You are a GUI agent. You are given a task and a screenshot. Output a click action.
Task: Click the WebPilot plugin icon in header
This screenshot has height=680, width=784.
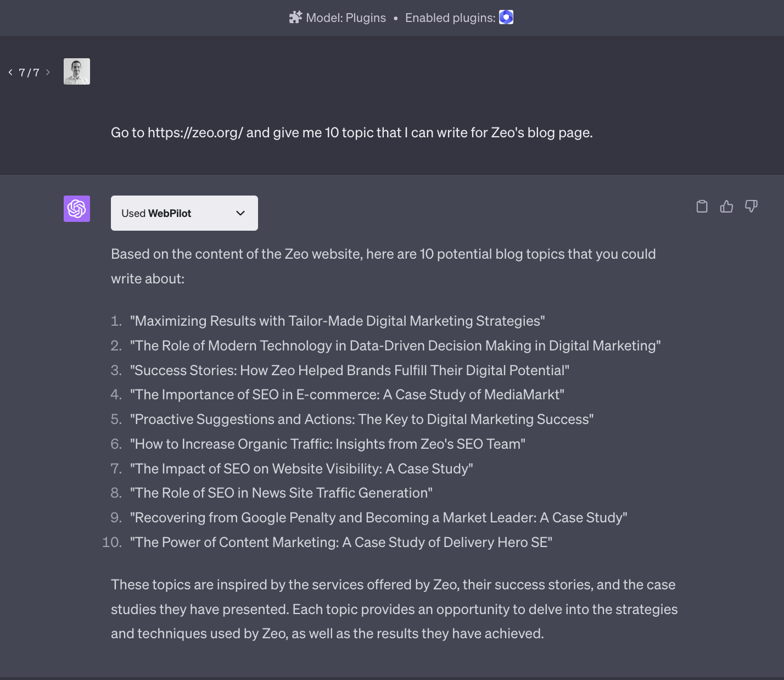506,18
